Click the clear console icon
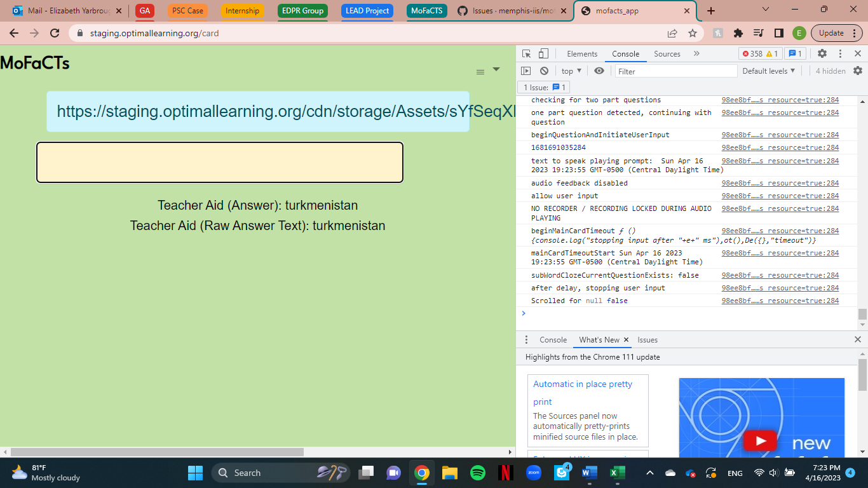The image size is (868, 488). click(x=544, y=71)
